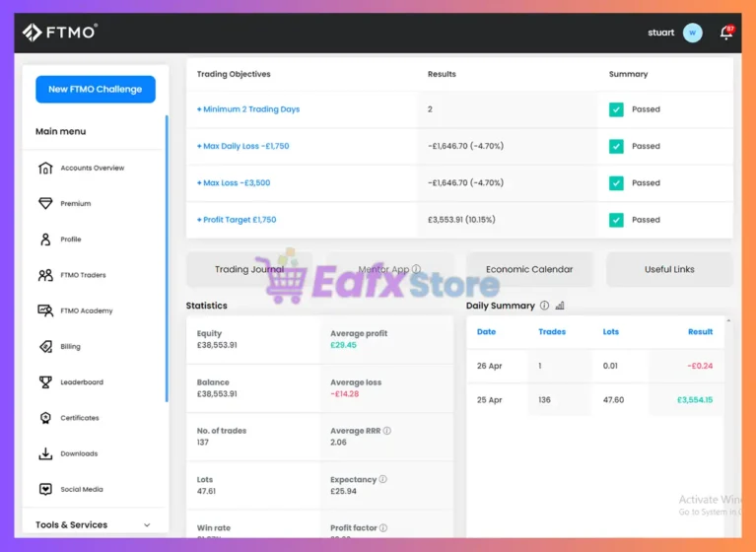Click the user avatar circle

coord(692,33)
